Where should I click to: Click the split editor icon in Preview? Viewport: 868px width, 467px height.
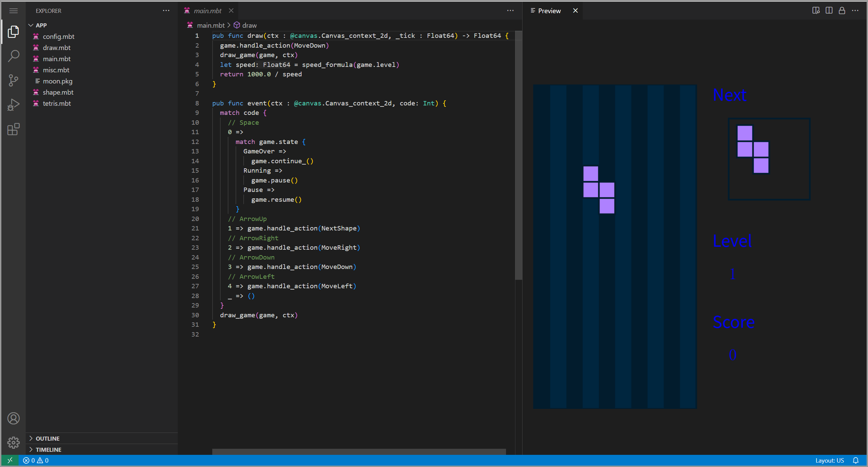(x=829, y=10)
